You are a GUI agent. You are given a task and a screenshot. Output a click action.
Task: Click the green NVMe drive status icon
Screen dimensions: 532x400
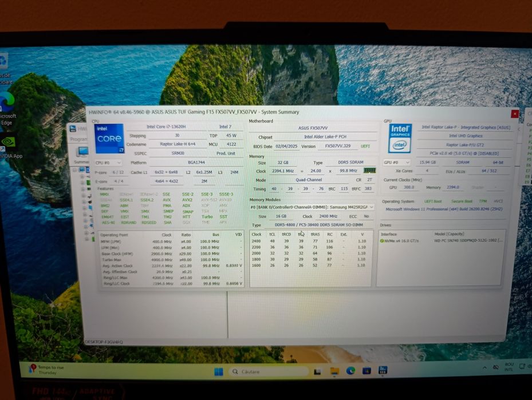[382, 241]
